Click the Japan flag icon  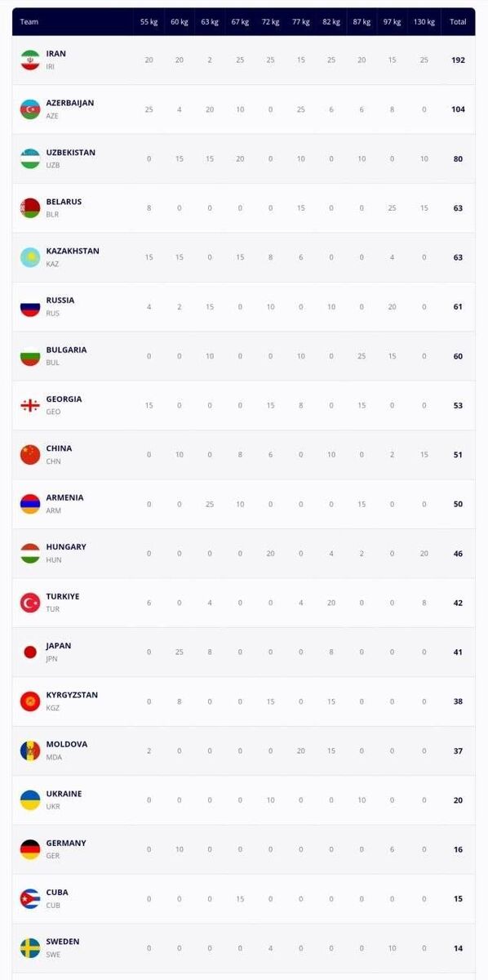(x=30, y=652)
